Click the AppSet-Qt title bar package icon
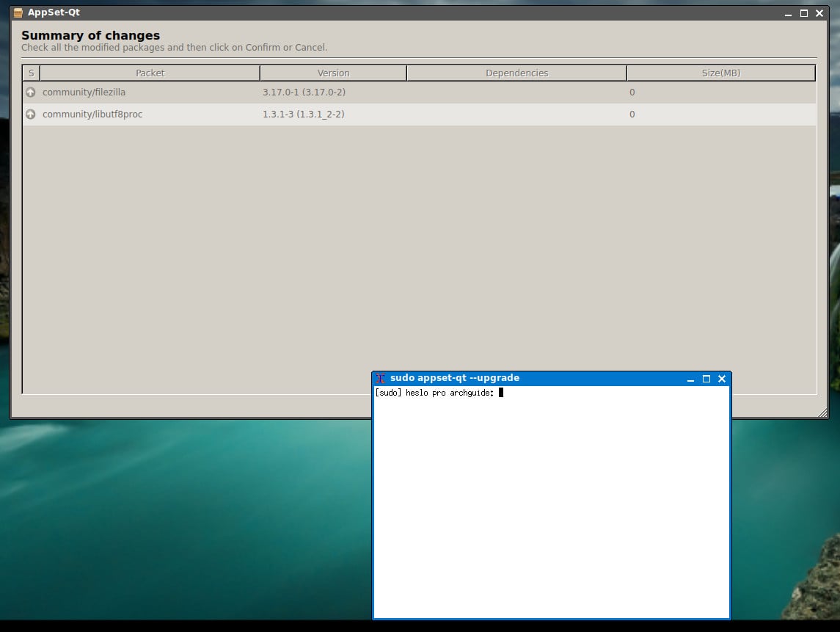 point(18,13)
